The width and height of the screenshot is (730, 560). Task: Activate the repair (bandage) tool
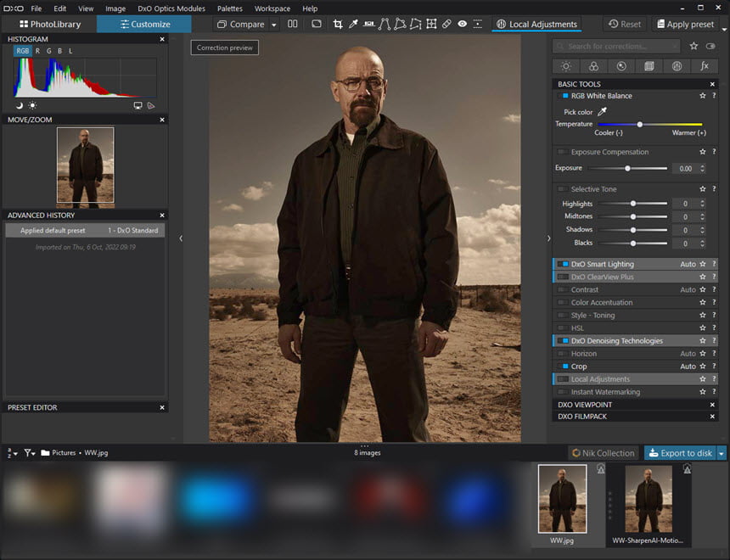[446, 25]
